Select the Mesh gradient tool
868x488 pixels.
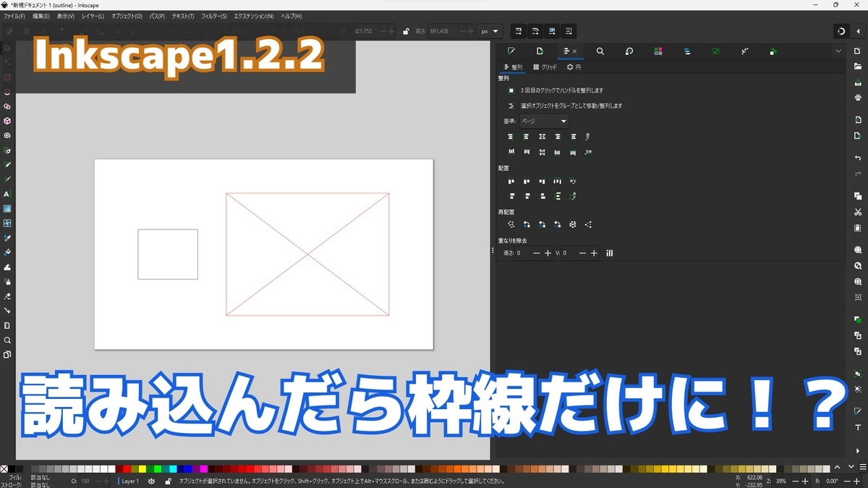7,223
